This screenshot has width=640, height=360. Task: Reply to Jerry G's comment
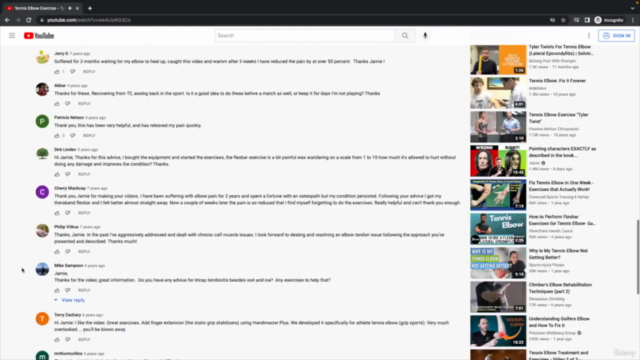click(x=89, y=71)
